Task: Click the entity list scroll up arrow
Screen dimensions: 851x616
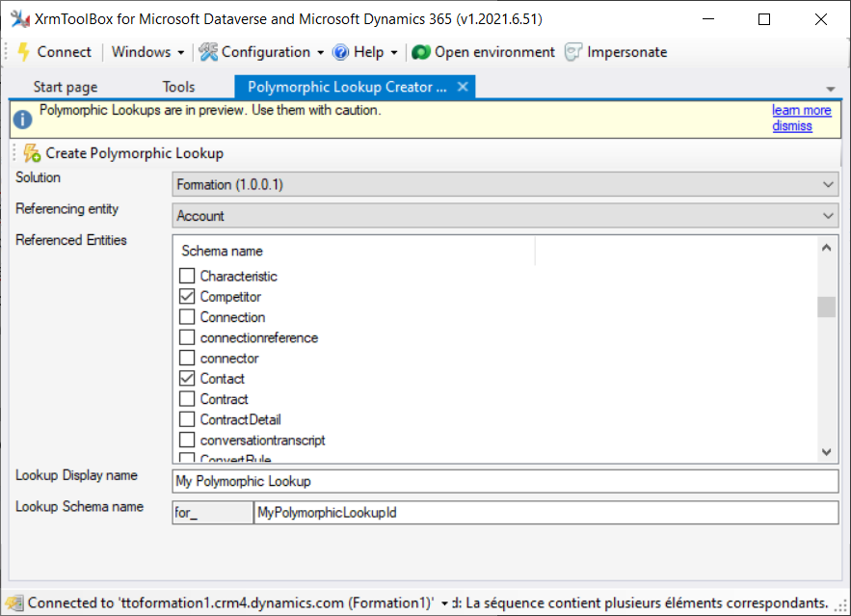Action: coord(826,248)
